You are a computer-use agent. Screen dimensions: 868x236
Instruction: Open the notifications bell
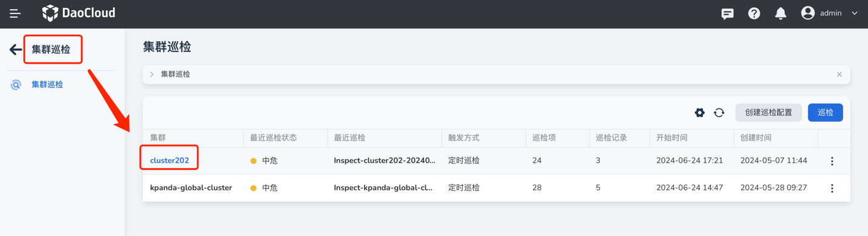[781, 13]
